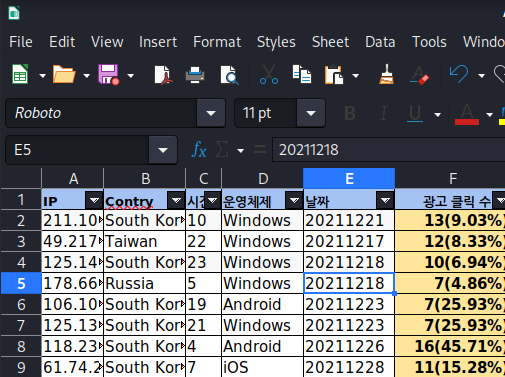Open the View menu
The image size is (505, 377).
[107, 42]
